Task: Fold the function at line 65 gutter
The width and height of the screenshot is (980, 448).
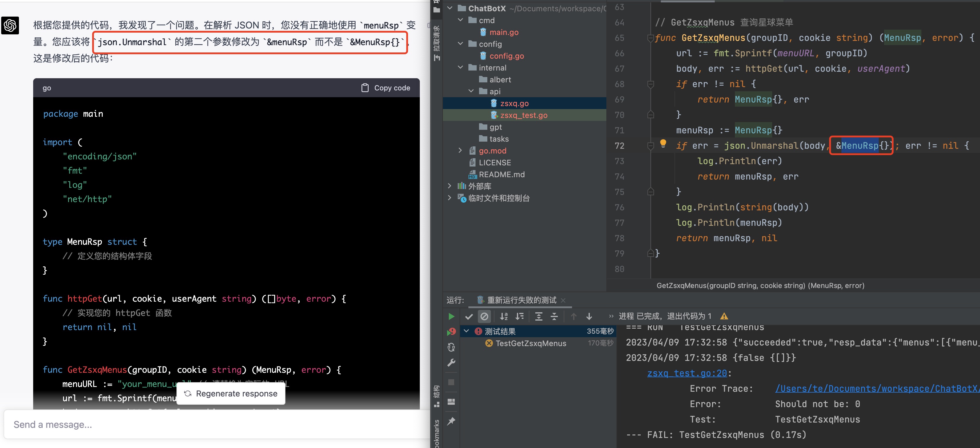Action: pyautogui.click(x=650, y=38)
